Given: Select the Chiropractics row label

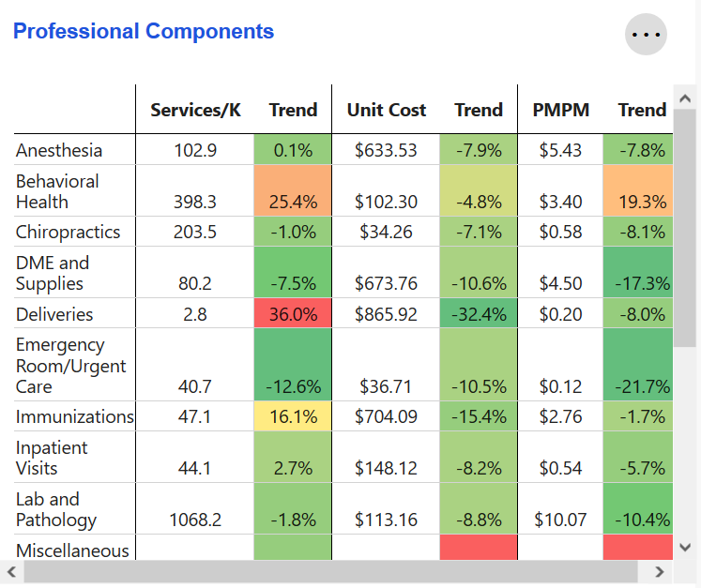Looking at the screenshot, I should 68,232.
